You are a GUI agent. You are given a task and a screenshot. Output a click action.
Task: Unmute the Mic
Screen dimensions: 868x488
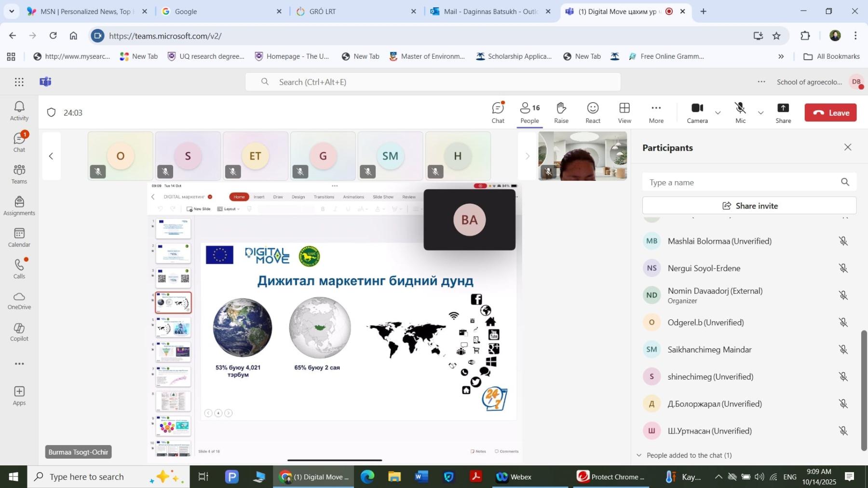740,113
